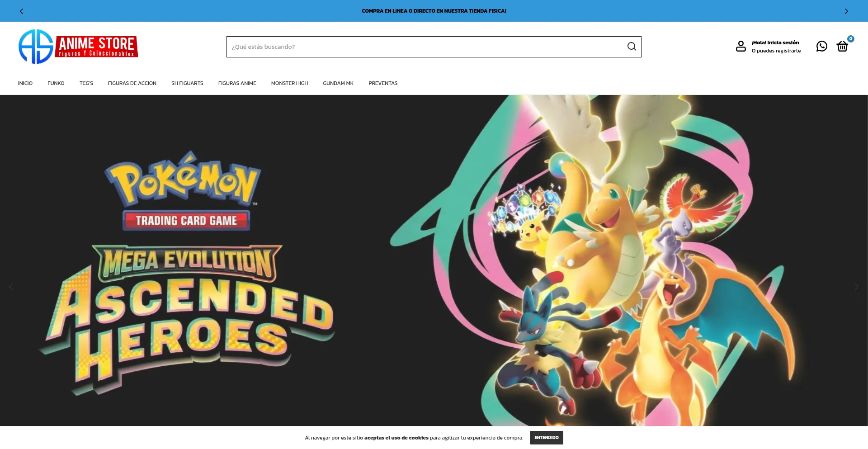The width and height of the screenshot is (868, 449).
Task: Open the INICIO menu item
Action: tap(25, 83)
